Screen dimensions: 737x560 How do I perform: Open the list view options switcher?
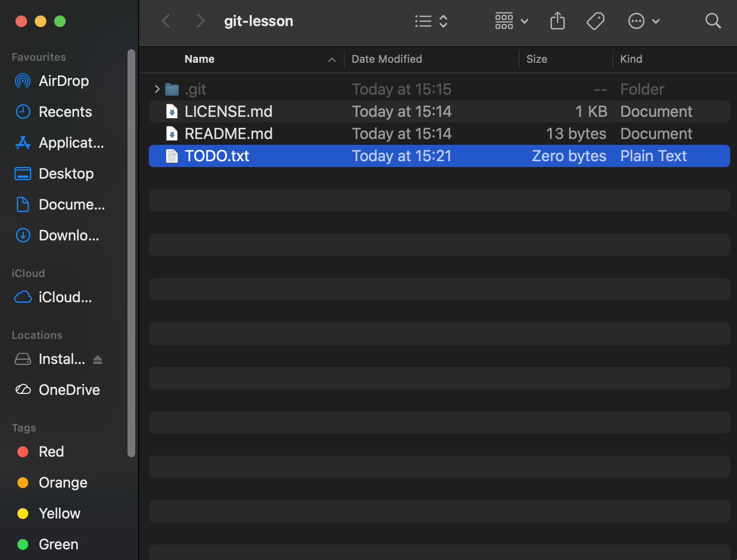tap(431, 21)
